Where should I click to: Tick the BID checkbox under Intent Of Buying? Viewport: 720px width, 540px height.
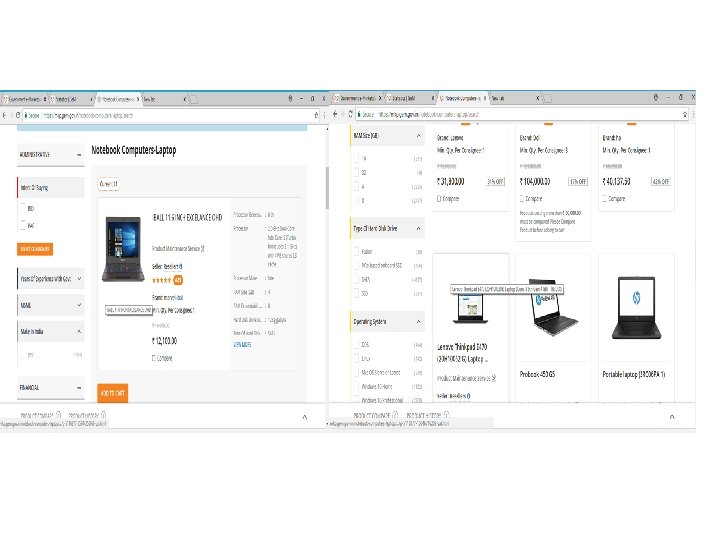point(23,208)
